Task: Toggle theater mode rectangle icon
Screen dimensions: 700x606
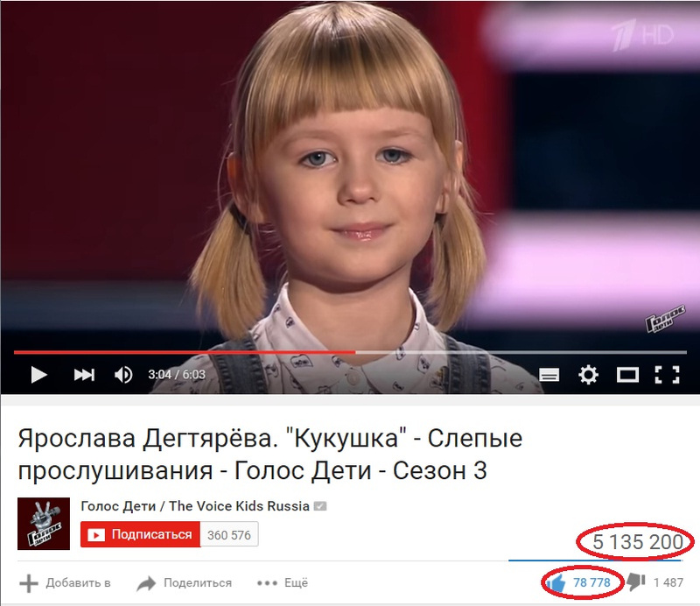Action: [627, 375]
